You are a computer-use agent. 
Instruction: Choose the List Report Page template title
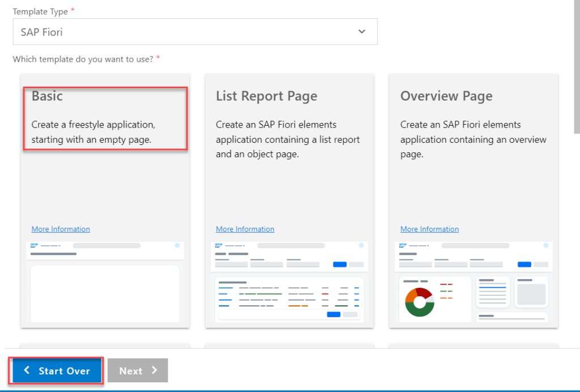click(x=266, y=96)
